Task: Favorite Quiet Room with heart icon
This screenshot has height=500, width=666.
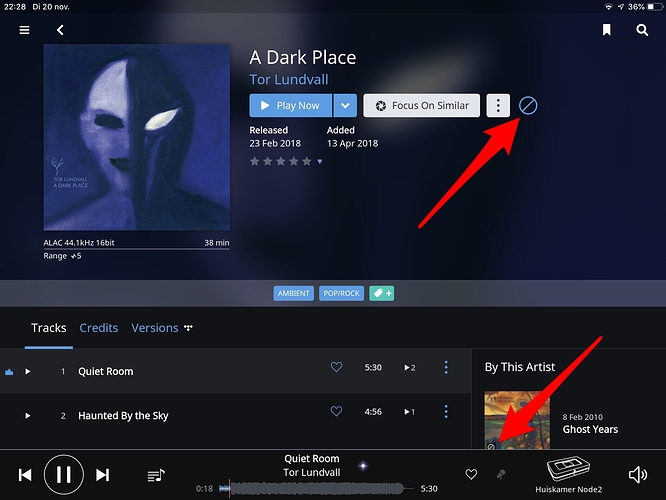Action: 336,367
